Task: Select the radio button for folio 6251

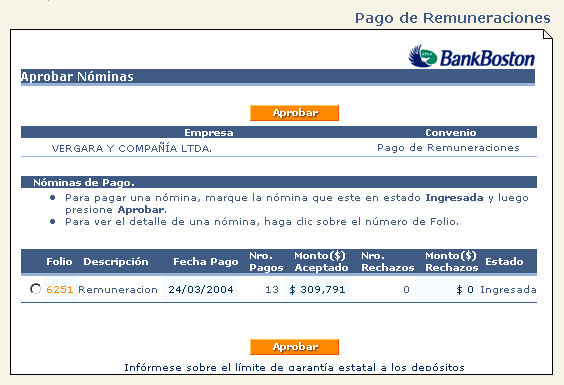Action: click(x=35, y=289)
